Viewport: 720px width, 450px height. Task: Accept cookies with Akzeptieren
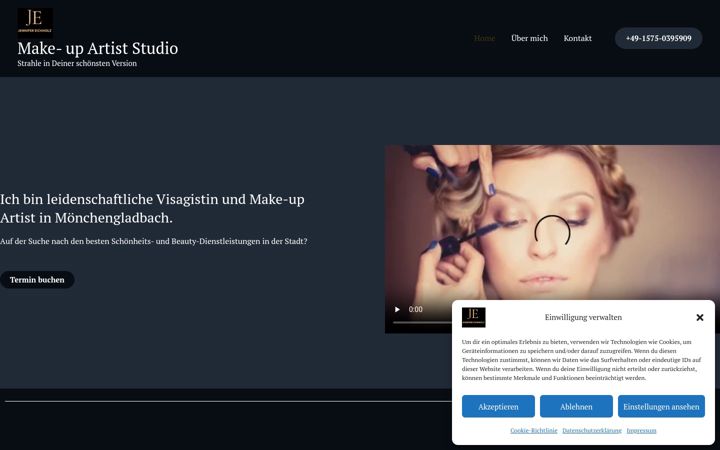point(498,406)
